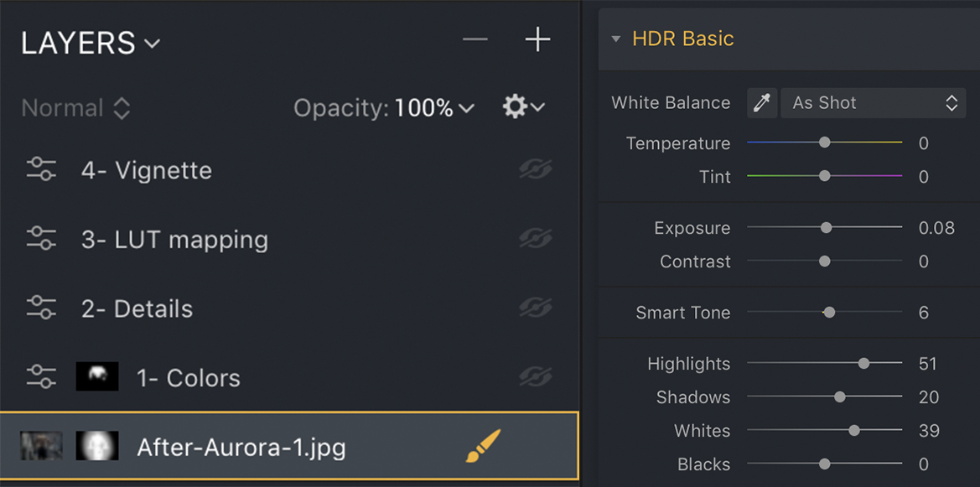The height and width of the screenshot is (487, 980).
Task: Open the LAYERS panel menu
Action: 91,43
